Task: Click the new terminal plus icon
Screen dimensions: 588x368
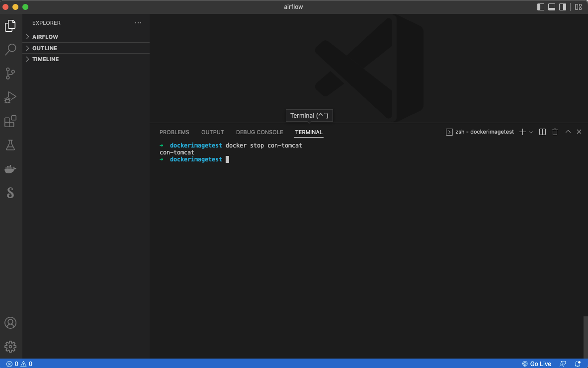Action: 522,132
